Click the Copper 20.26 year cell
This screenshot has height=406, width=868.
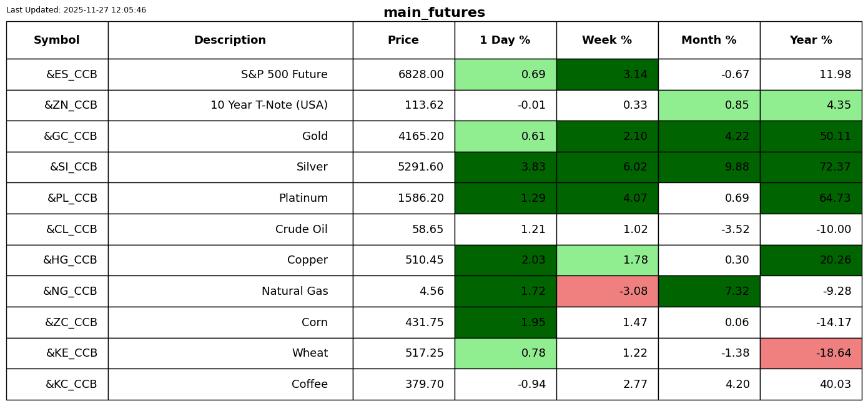(811, 260)
